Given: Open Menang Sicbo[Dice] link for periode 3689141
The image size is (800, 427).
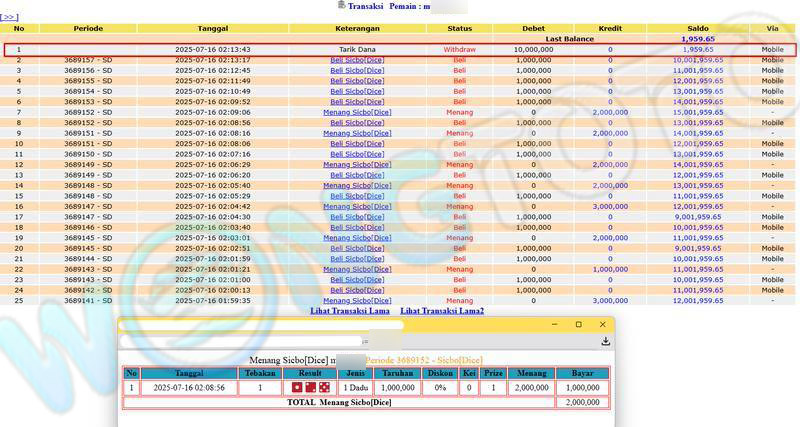Looking at the screenshot, I should tap(357, 300).
